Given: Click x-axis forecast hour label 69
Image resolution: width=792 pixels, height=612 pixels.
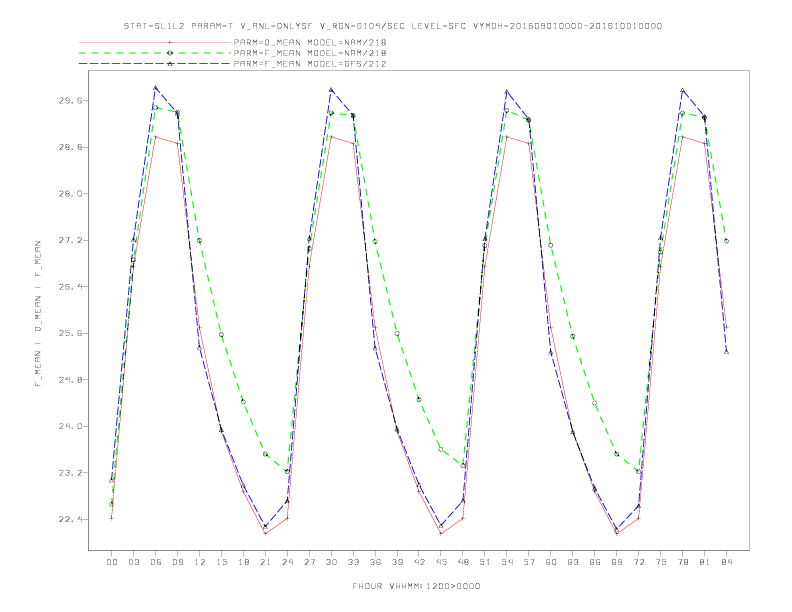Looking at the screenshot, I should (x=617, y=562).
